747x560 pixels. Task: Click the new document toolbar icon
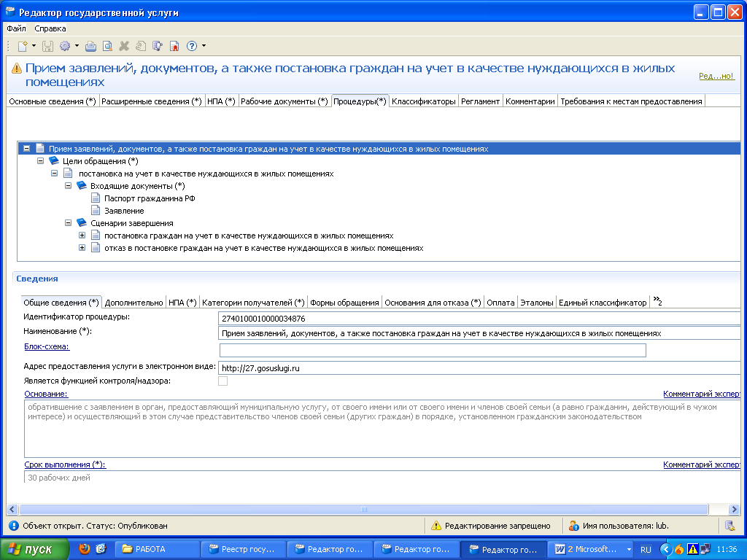pos(23,46)
